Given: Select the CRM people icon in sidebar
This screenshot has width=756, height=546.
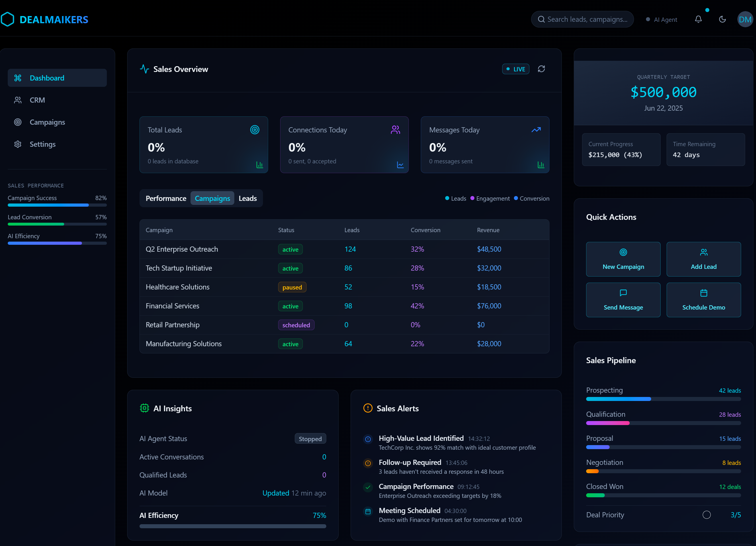Looking at the screenshot, I should 18,100.
